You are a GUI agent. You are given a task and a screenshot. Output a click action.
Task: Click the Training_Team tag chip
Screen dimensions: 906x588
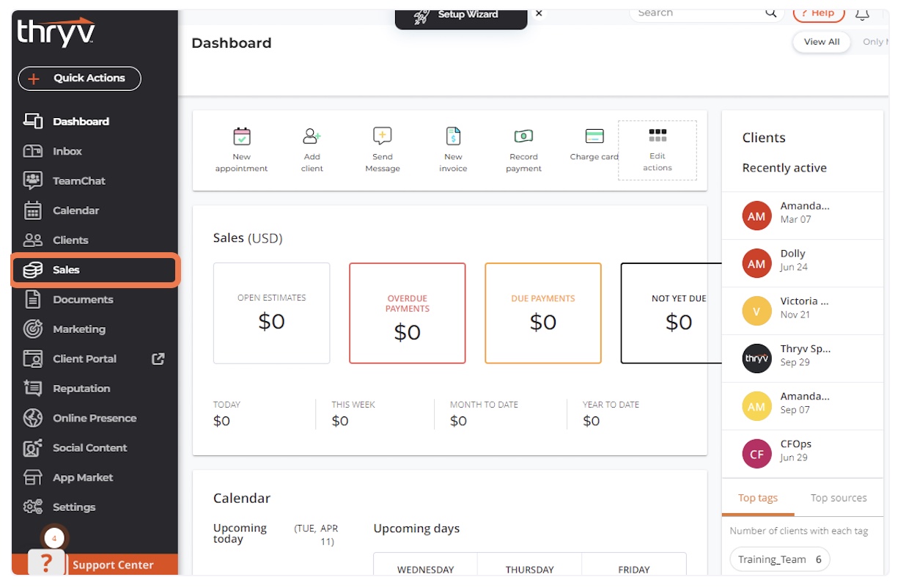click(780, 559)
